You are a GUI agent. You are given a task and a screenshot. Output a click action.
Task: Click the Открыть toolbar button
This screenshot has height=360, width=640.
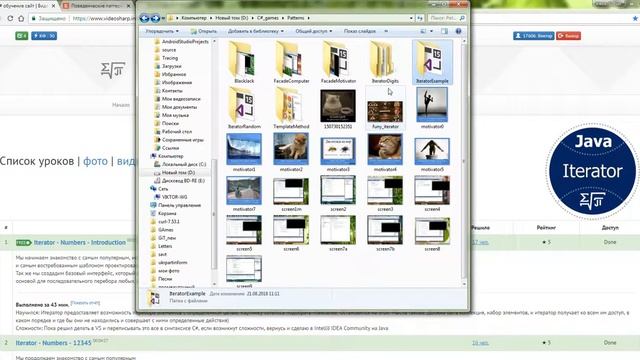(x=204, y=31)
